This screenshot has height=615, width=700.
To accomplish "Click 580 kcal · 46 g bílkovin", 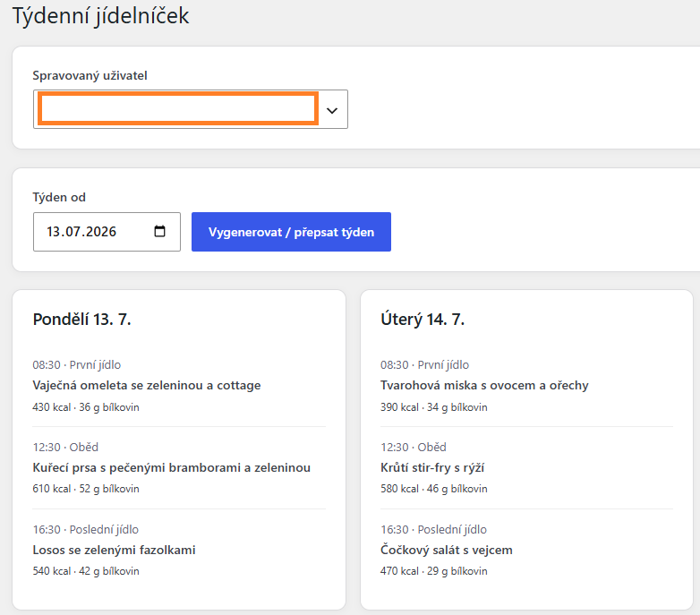I will click(x=434, y=489).
